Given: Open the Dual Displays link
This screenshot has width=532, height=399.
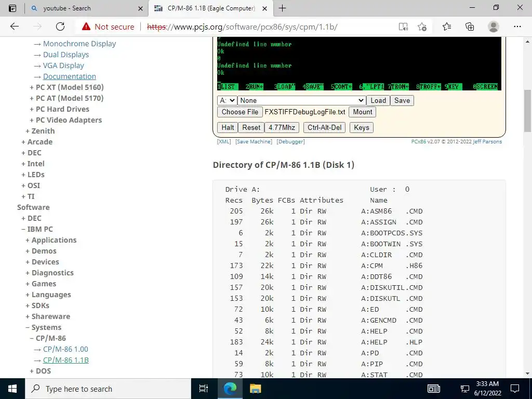Looking at the screenshot, I should tap(66, 55).
